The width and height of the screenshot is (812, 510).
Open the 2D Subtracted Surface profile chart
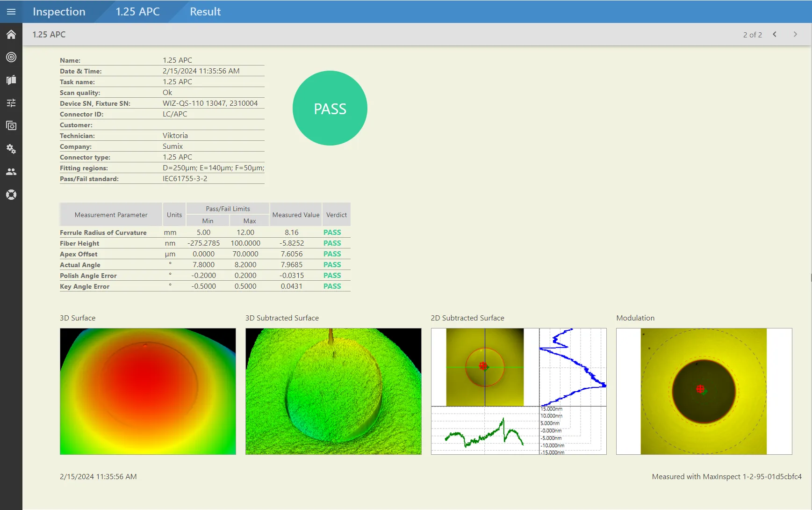(518, 391)
